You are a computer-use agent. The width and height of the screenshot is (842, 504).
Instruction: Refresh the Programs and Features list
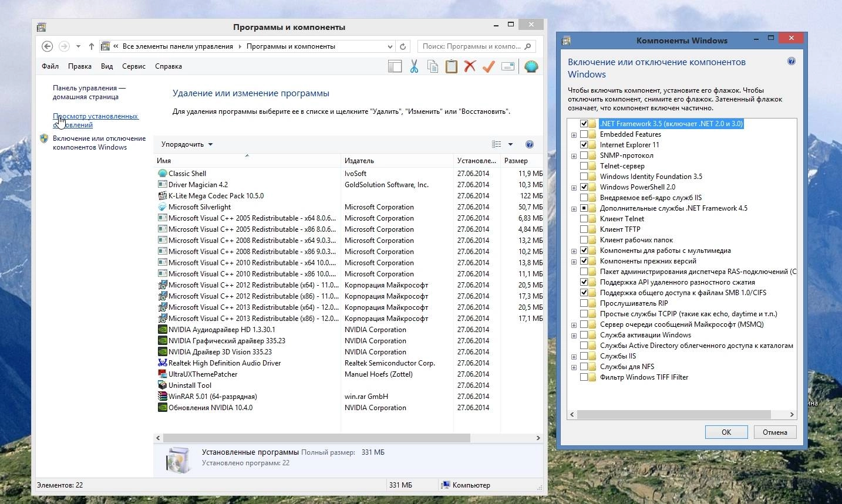click(x=403, y=46)
